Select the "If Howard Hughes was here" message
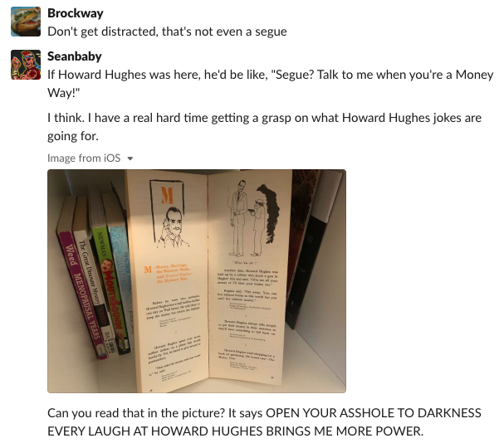504x443 pixels. 271,84
